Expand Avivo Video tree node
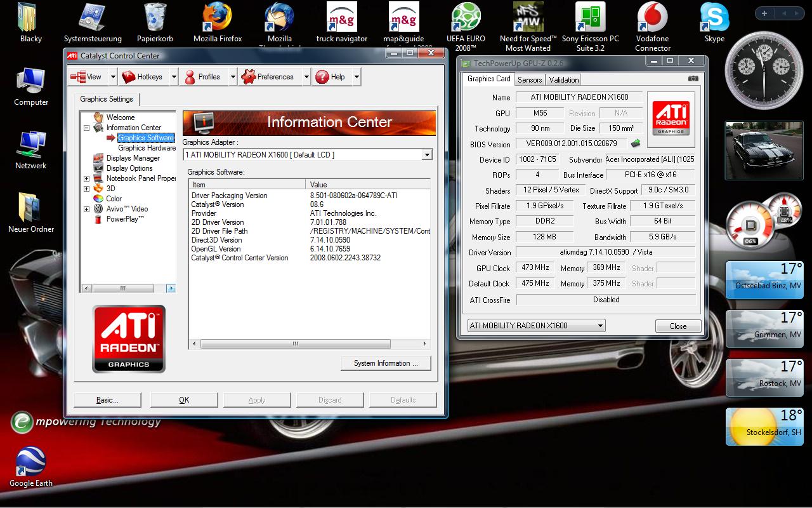This screenshot has height=508, width=812. tap(87, 209)
